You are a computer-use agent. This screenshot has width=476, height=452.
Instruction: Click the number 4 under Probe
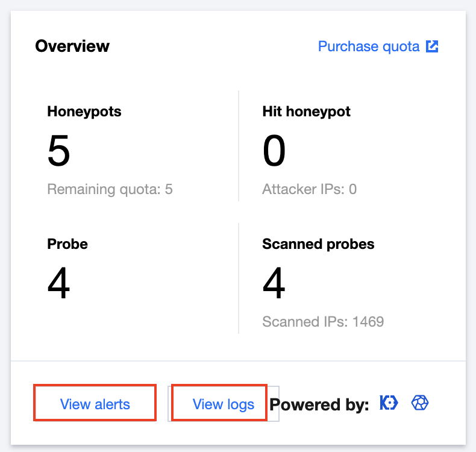[59, 283]
